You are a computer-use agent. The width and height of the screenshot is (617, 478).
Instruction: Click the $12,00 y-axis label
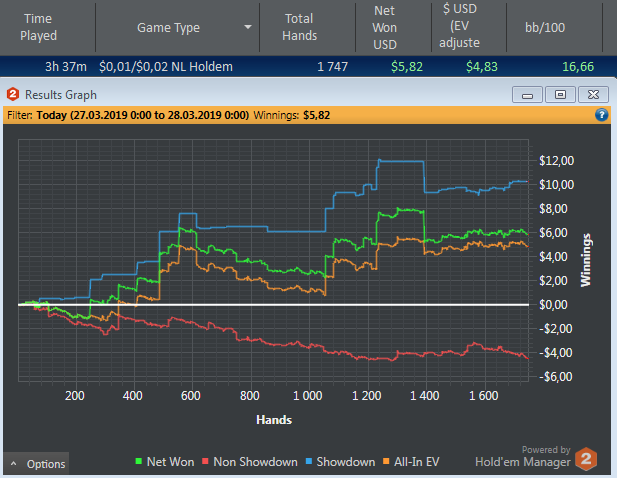[x=556, y=161]
